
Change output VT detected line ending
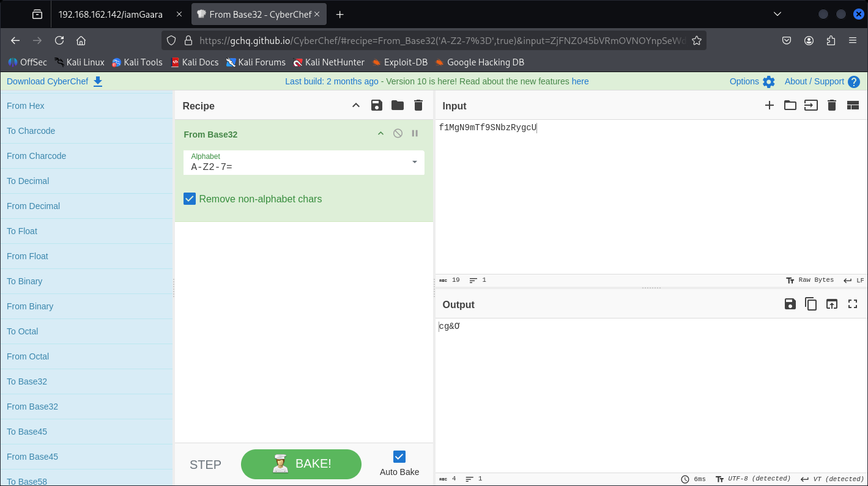833,479
